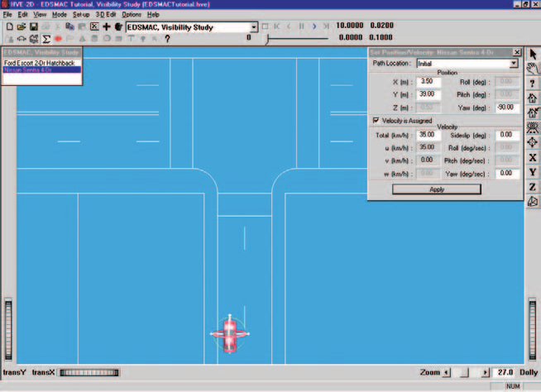541x392 pixels.
Task: Select the X axis view icon
Action: [x=533, y=158]
